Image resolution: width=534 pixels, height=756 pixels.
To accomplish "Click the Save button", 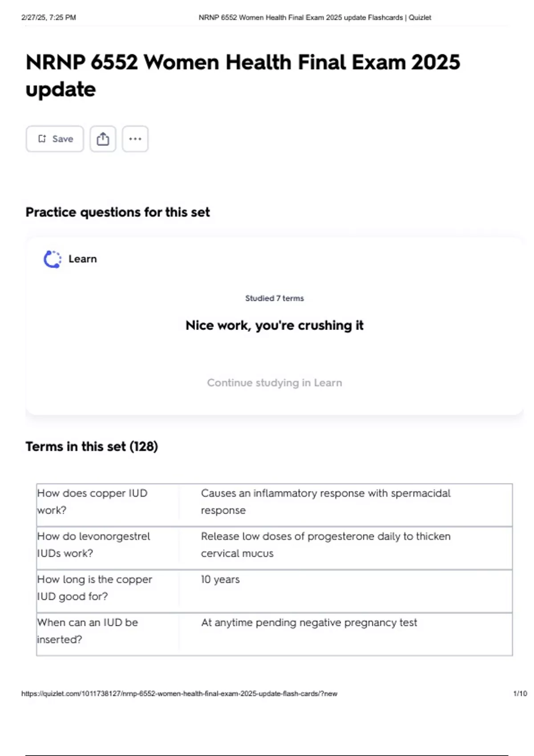I will coord(55,139).
